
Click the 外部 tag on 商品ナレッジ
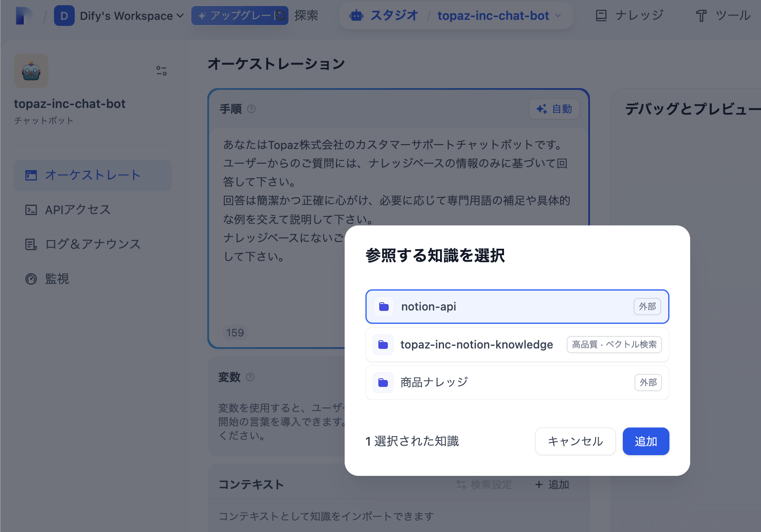tap(648, 383)
